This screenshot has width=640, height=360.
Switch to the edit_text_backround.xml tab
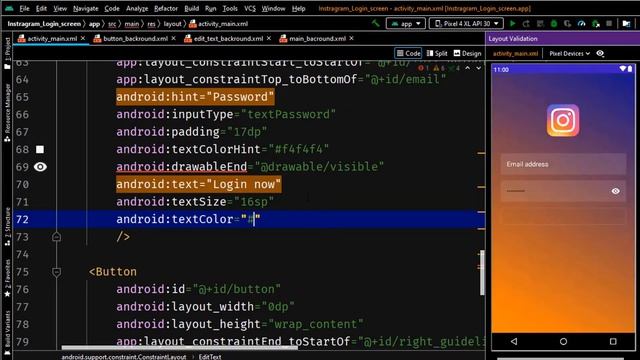point(228,38)
